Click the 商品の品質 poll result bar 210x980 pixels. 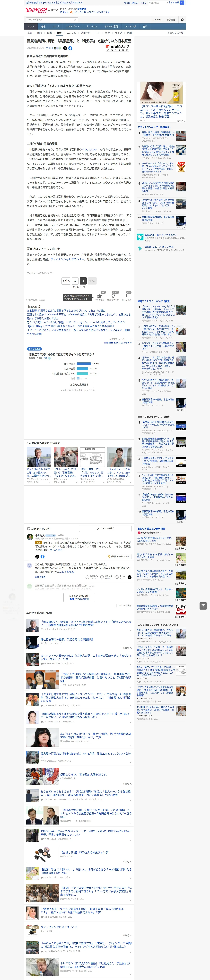82,369
